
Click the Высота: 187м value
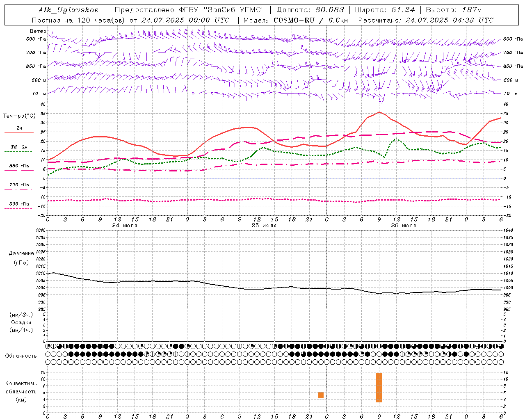point(454,10)
